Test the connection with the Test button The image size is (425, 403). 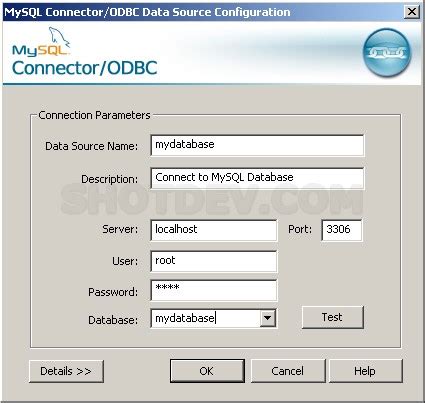coord(332,317)
